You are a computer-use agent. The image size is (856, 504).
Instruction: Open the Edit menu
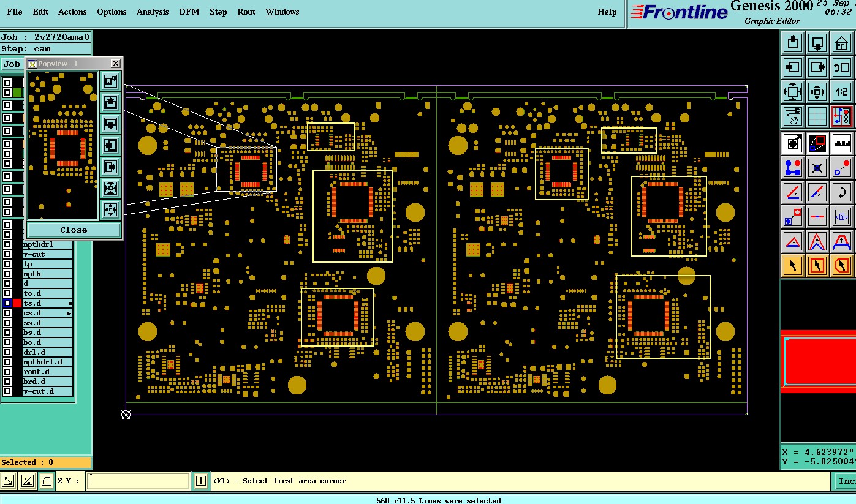[x=40, y=12]
